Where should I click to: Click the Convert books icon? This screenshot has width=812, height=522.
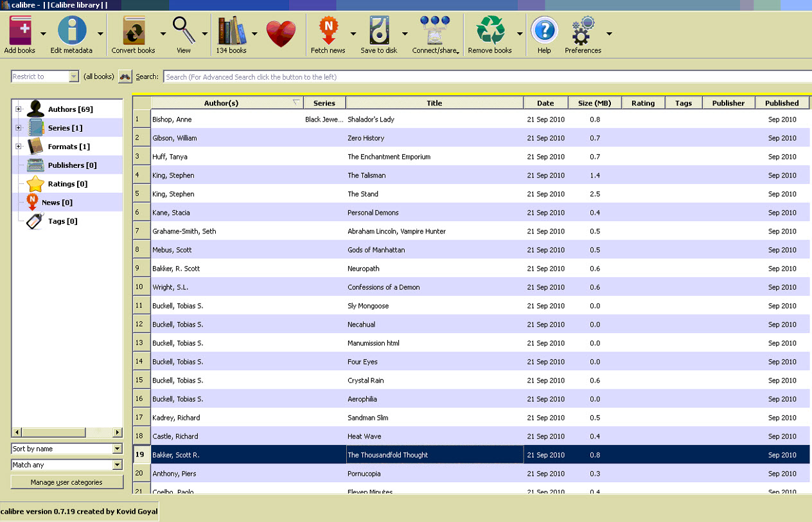click(x=134, y=30)
